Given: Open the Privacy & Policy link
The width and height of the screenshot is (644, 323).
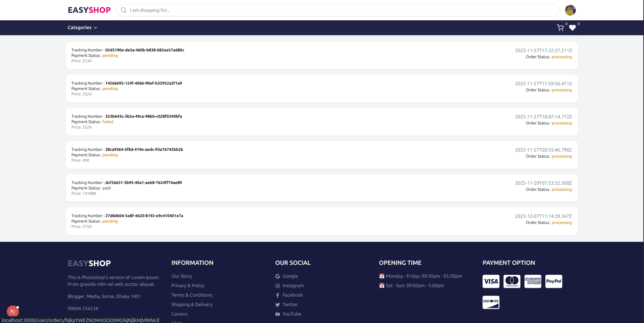Looking at the screenshot, I should point(188,285).
